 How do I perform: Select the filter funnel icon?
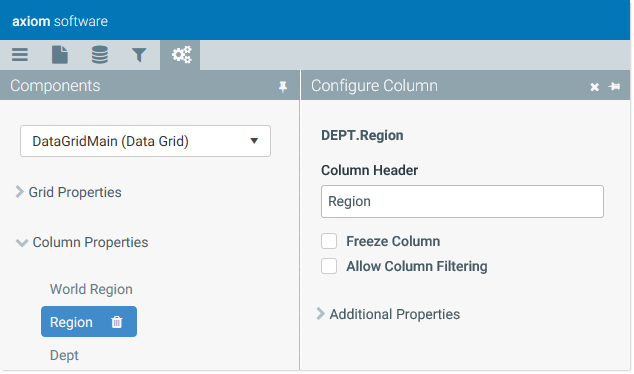(139, 55)
